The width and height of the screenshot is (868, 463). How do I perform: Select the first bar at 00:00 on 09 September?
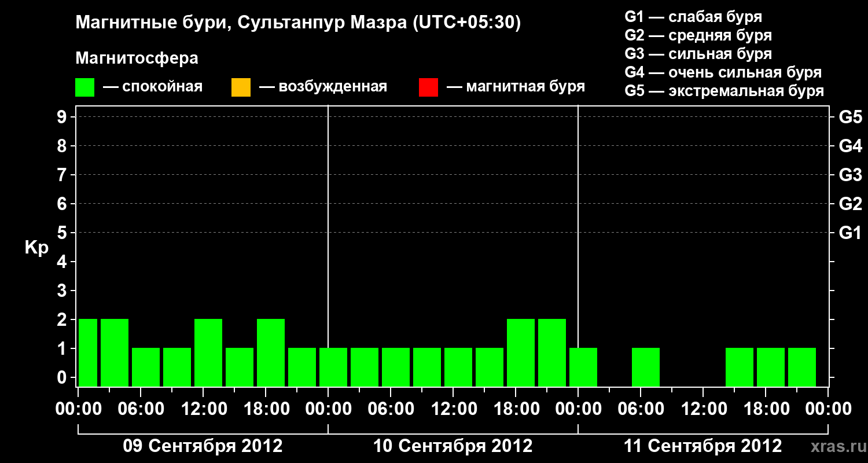[x=88, y=352]
